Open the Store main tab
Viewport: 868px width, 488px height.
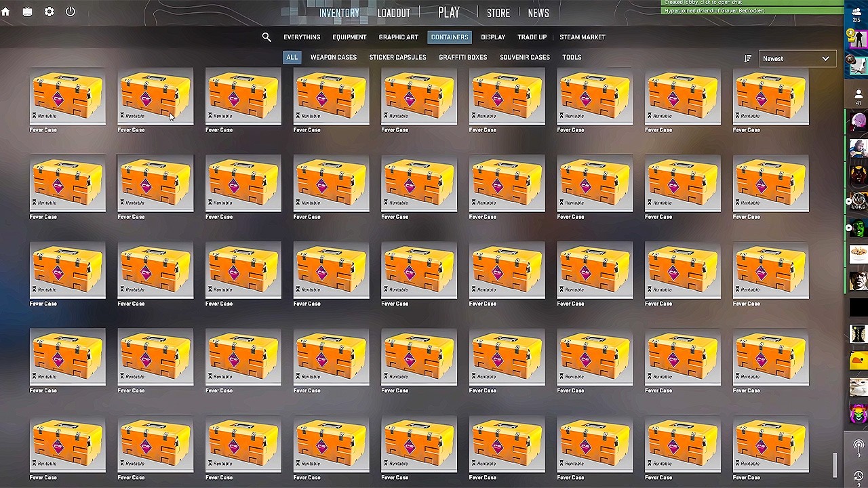point(498,13)
